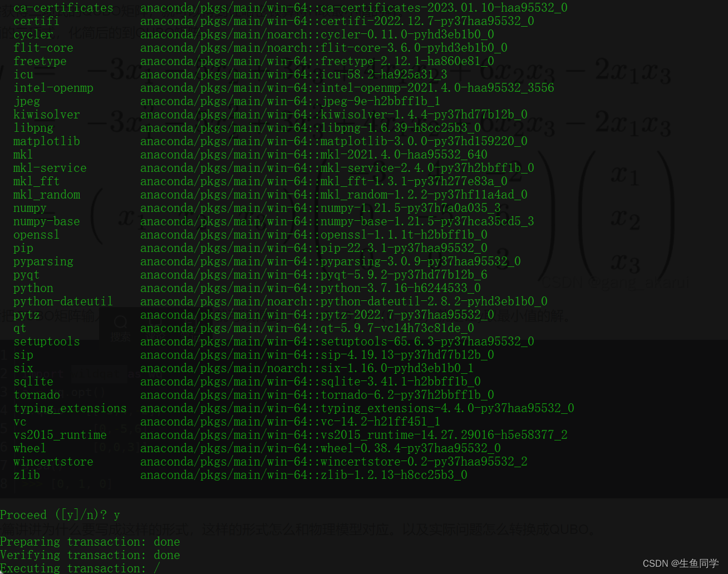Viewport: 728px width, 574px height.
Task: Click spec text numpy-1.21.5-py37h7a0a035_3
Action: 411,208
